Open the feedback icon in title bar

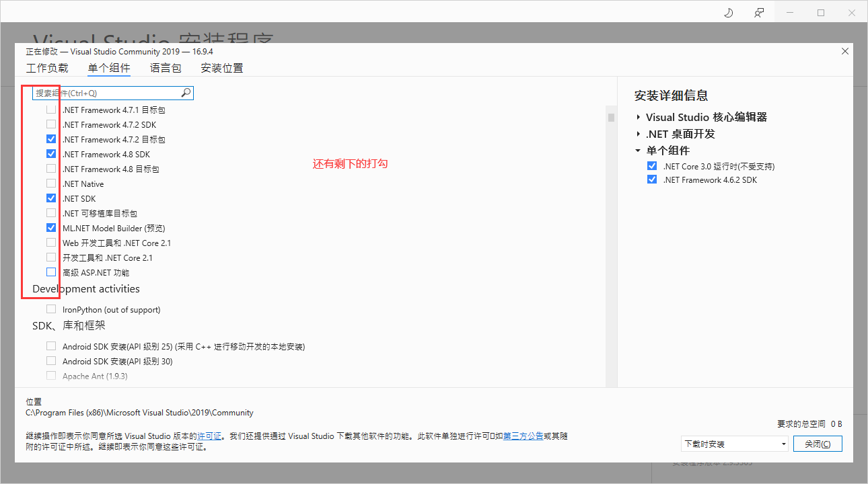(x=759, y=12)
